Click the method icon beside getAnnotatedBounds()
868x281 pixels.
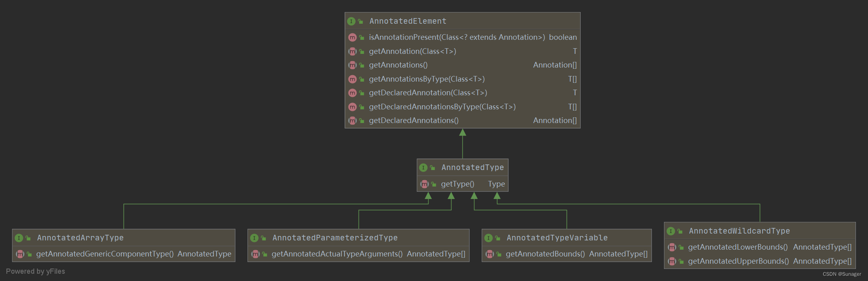489,254
